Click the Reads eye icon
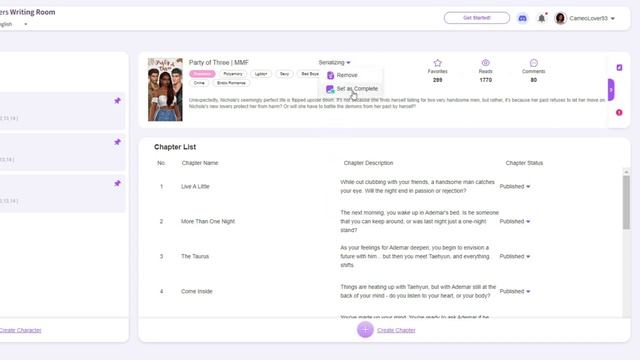640x360 pixels. pos(485,63)
